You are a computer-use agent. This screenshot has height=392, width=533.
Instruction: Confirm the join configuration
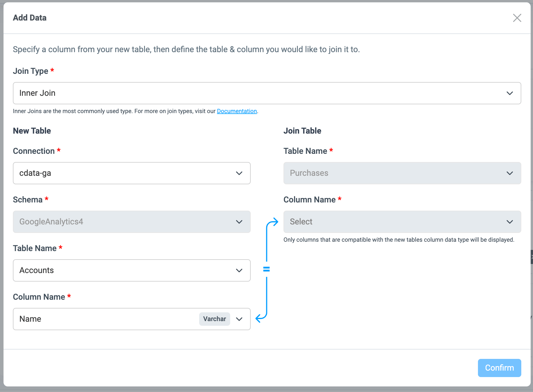pyautogui.click(x=499, y=368)
